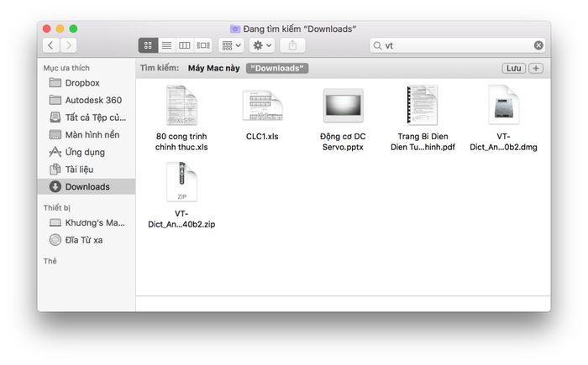The width and height of the screenshot is (588, 365).
Task: Switch to icon view mode
Action: 148,45
